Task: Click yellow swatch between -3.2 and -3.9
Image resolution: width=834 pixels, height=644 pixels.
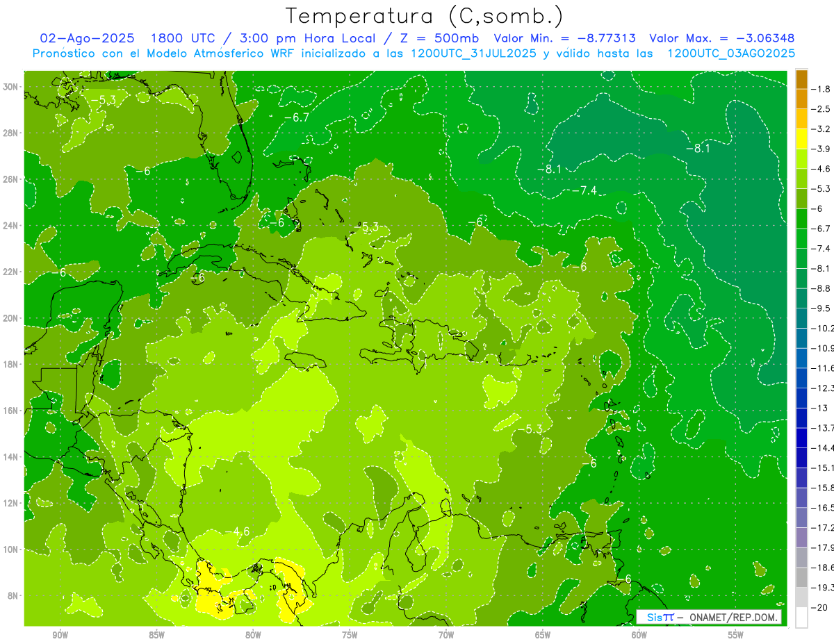Action: pos(801,139)
